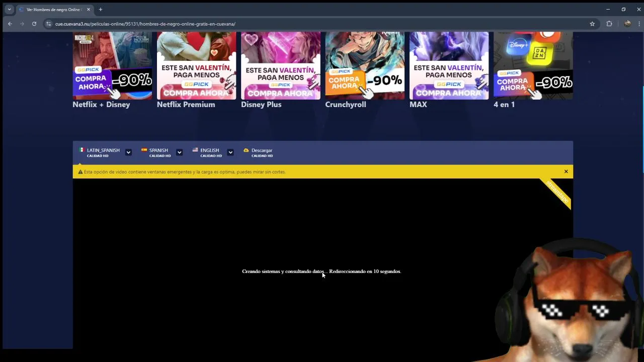Click the Spain flag icon
Screen dimensions: 644x362
(144, 150)
